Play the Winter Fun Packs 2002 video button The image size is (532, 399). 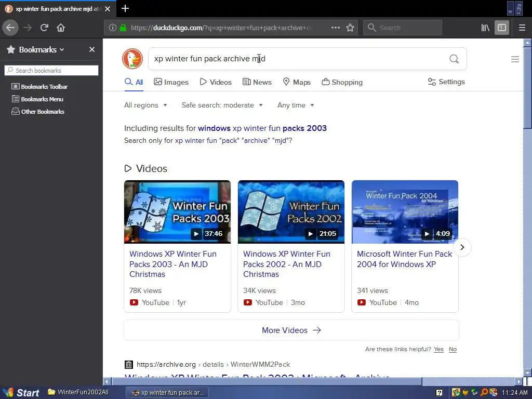click(x=310, y=233)
